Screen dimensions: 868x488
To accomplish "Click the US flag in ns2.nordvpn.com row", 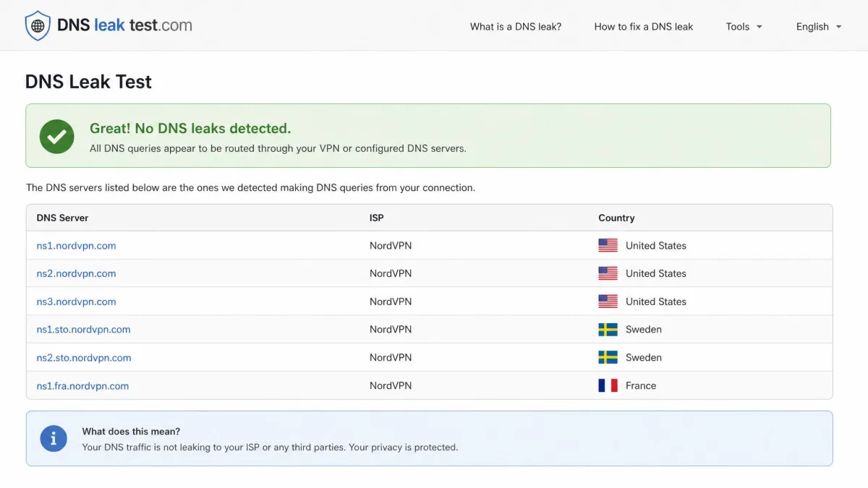I will 608,273.
